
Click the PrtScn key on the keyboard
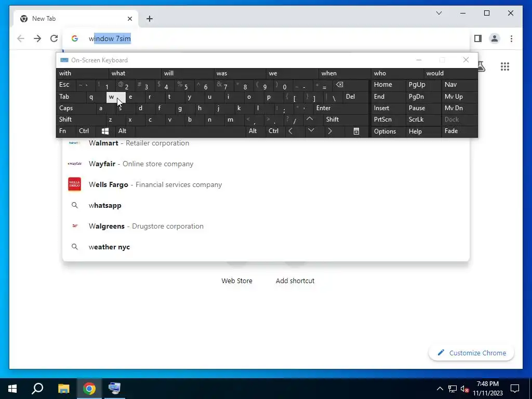pos(389,119)
